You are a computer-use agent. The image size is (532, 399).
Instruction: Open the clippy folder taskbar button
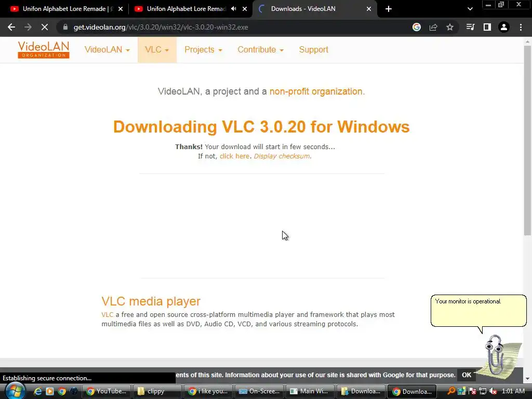[x=157, y=391]
